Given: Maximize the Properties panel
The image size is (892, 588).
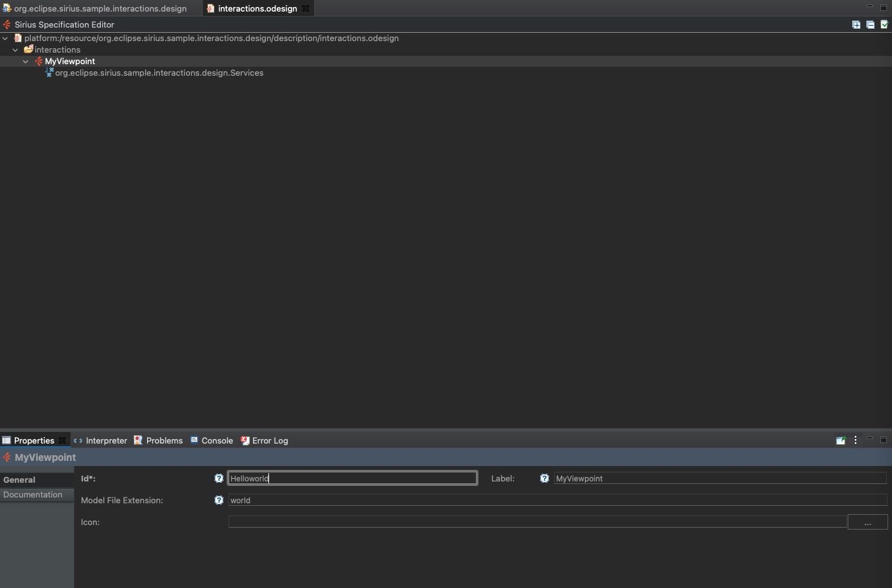Looking at the screenshot, I should point(884,440).
